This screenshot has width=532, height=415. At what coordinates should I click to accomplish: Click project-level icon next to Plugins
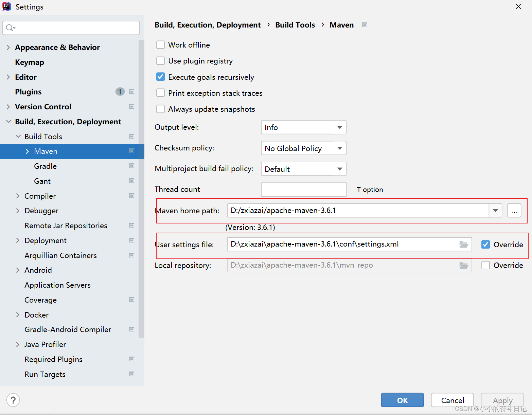[x=132, y=92]
